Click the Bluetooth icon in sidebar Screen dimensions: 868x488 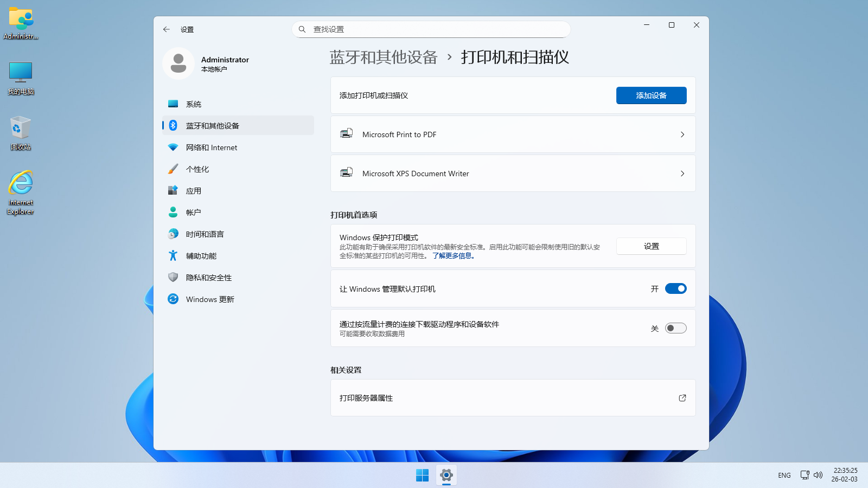pos(173,125)
